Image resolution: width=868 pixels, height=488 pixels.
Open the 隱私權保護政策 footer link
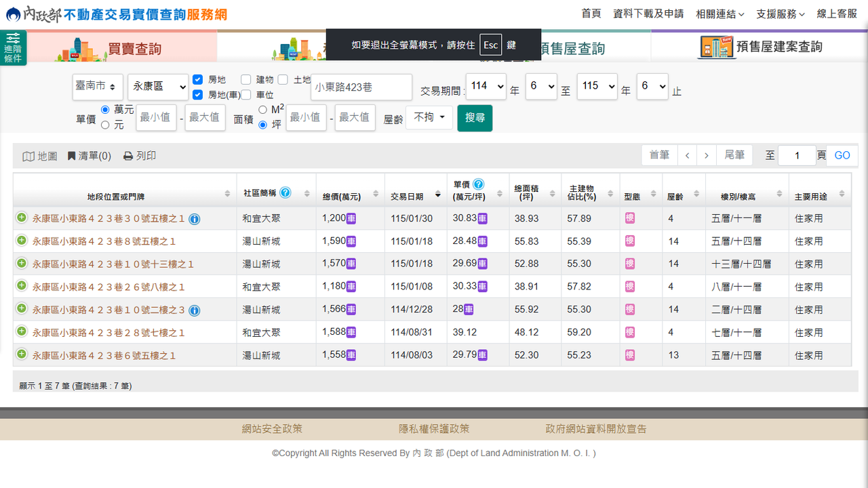[x=434, y=428]
